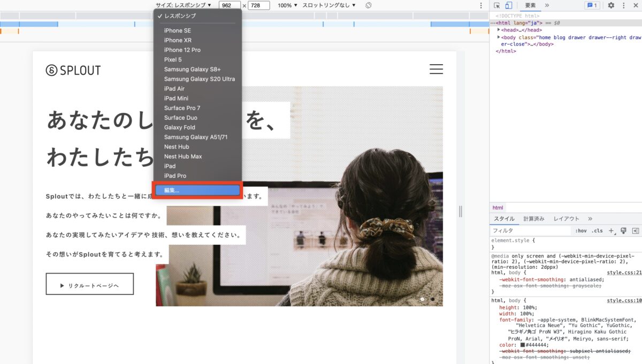Open DevTools settings with the gear icon
Image resolution: width=642 pixels, height=364 pixels.
[611, 5]
